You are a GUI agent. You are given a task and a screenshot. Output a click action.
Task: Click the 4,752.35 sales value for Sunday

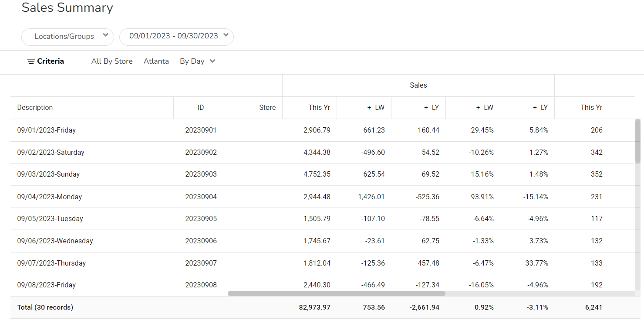[x=317, y=174]
